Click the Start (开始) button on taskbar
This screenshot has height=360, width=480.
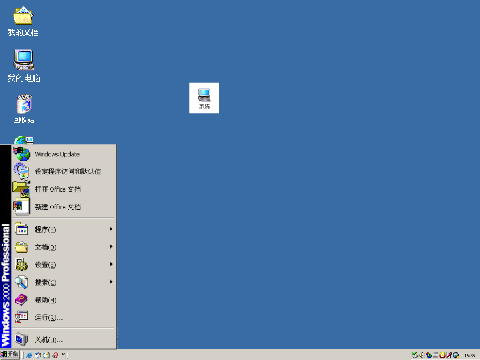pyautogui.click(x=9, y=355)
